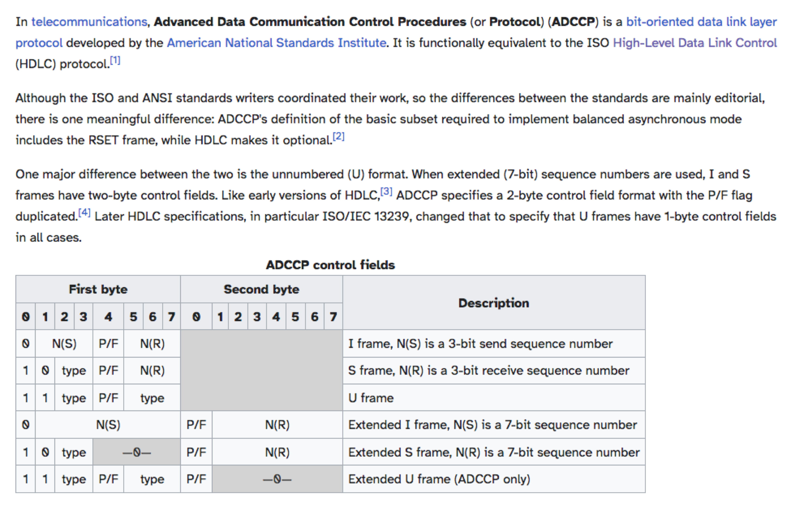This screenshot has width=791, height=532.
Task: Select the Extended S frame description cell
Action: pos(494,452)
